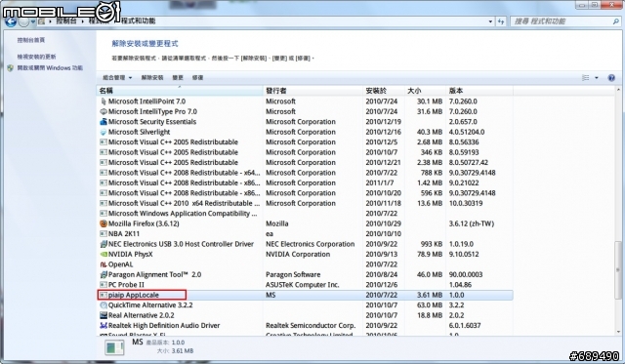The width and height of the screenshot is (625, 364).
Task: Click the NVIDIA PhysX icon
Action: point(104,255)
